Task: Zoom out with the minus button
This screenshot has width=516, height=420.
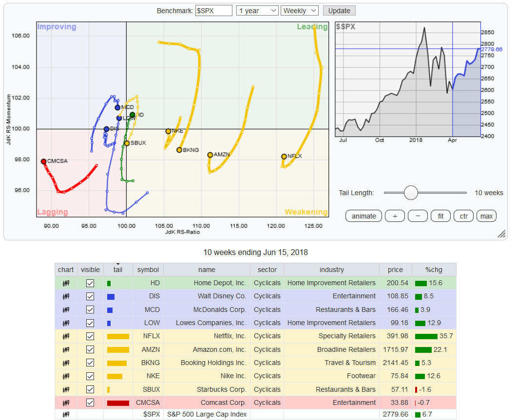Action: [418, 216]
